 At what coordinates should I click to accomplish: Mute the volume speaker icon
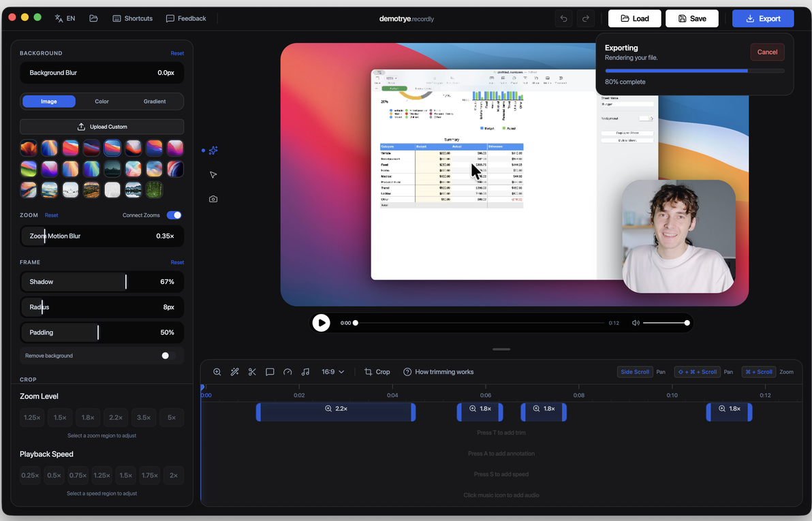click(x=636, y=323)
